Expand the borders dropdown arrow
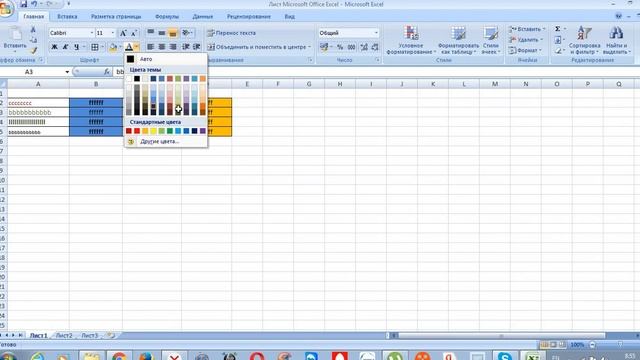Screen dimensions: 640x360 pyautogui.click(x=102, y=47)
